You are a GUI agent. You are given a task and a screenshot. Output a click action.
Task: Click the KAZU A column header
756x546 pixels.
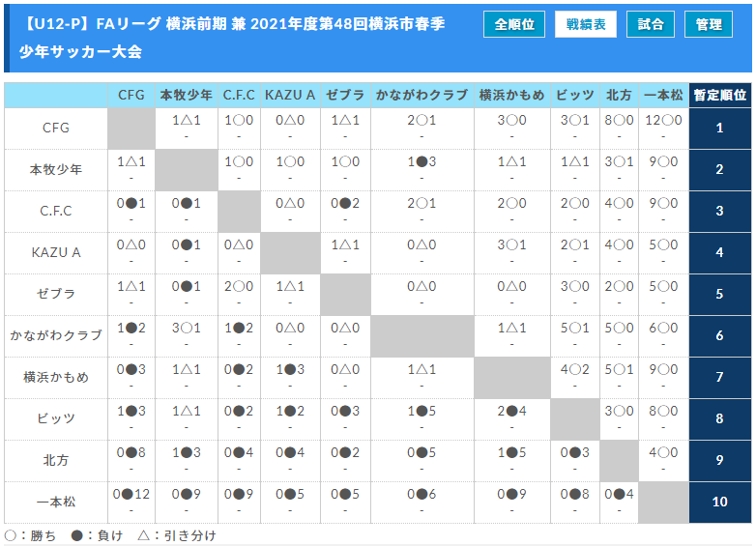(x=290, y=96)
